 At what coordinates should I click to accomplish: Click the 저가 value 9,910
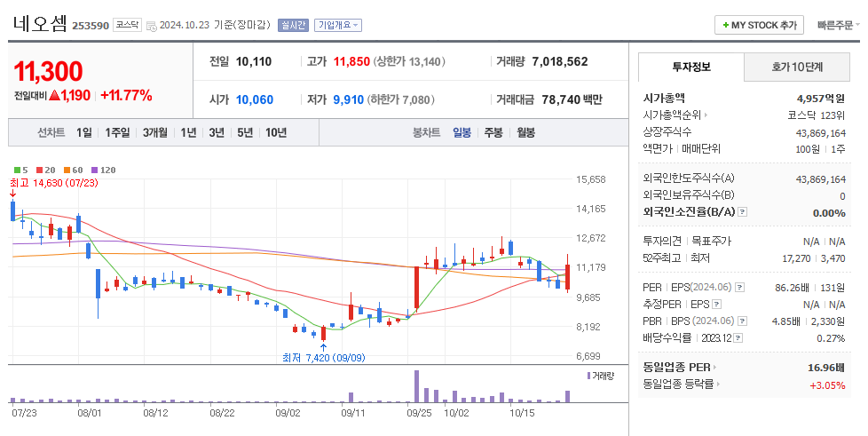348,99
